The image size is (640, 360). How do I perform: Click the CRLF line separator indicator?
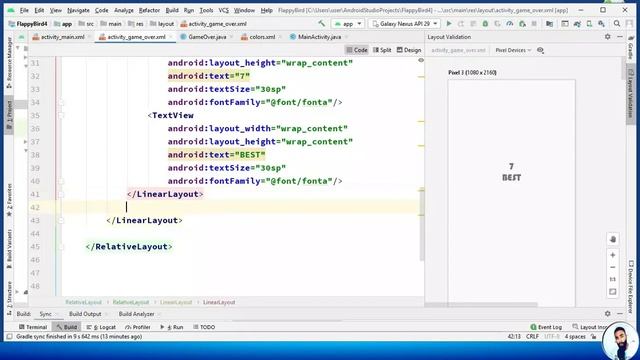(532, 337)
